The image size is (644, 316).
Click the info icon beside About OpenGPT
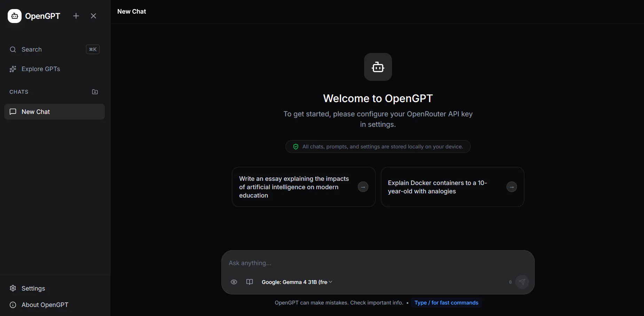[x=13, y=305]
